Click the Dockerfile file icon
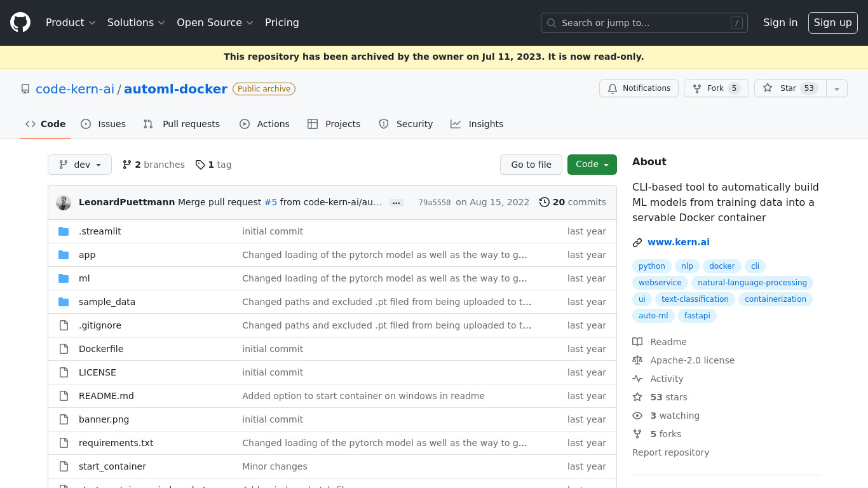Viewport: 868px width, 488px height. (x=64, y=349)
